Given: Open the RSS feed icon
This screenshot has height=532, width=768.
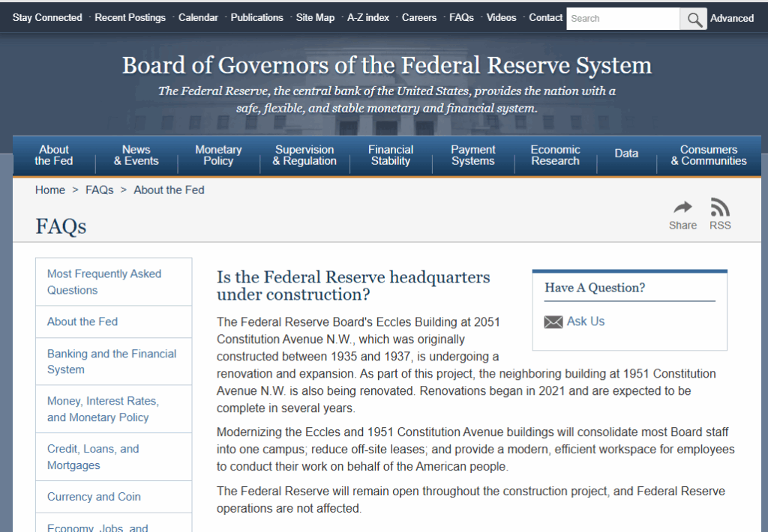Looking at the screenshot, I should [x=720, y=208].
